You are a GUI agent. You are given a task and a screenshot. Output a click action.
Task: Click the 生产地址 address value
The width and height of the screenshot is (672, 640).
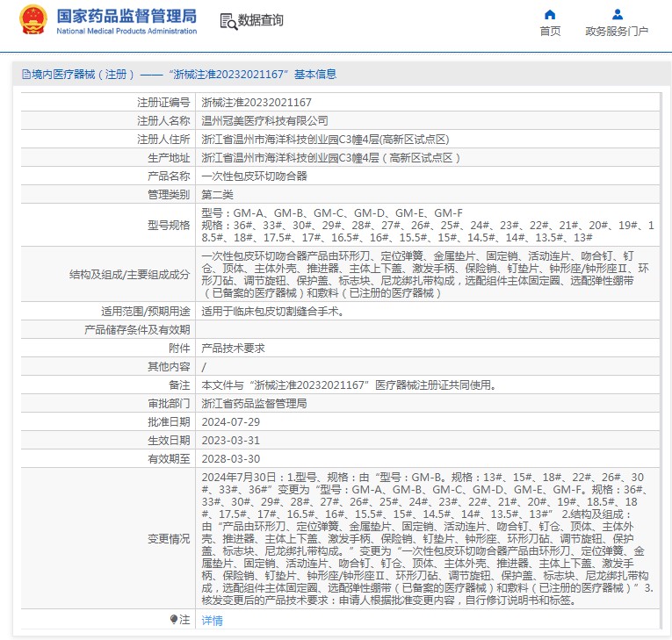coord(331,158)
